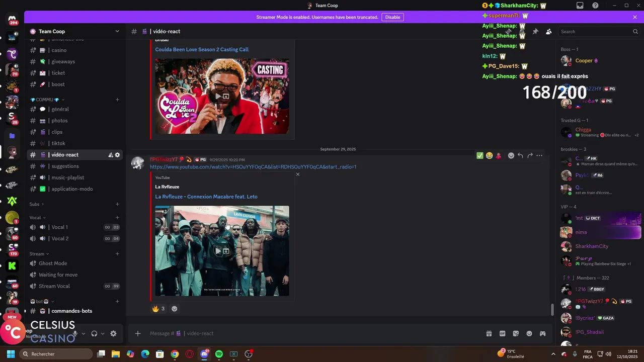Open User Settings gear

[x=113, y=333]
